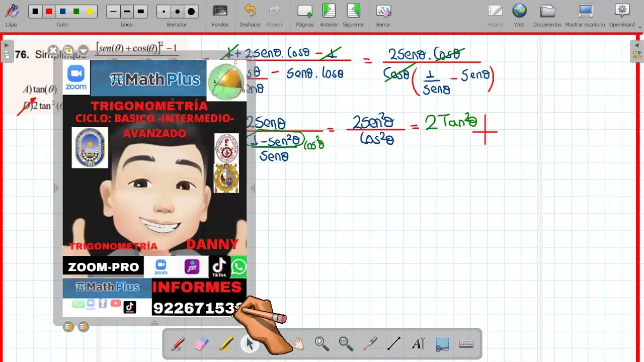Pick the black pen color

coord(35,12)
